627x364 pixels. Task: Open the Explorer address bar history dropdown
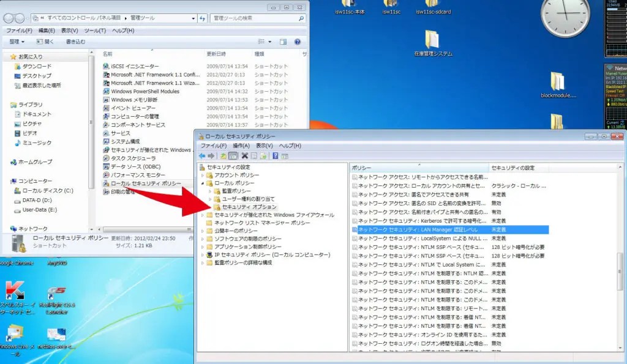pyautogui.click(x=193, y=18)
